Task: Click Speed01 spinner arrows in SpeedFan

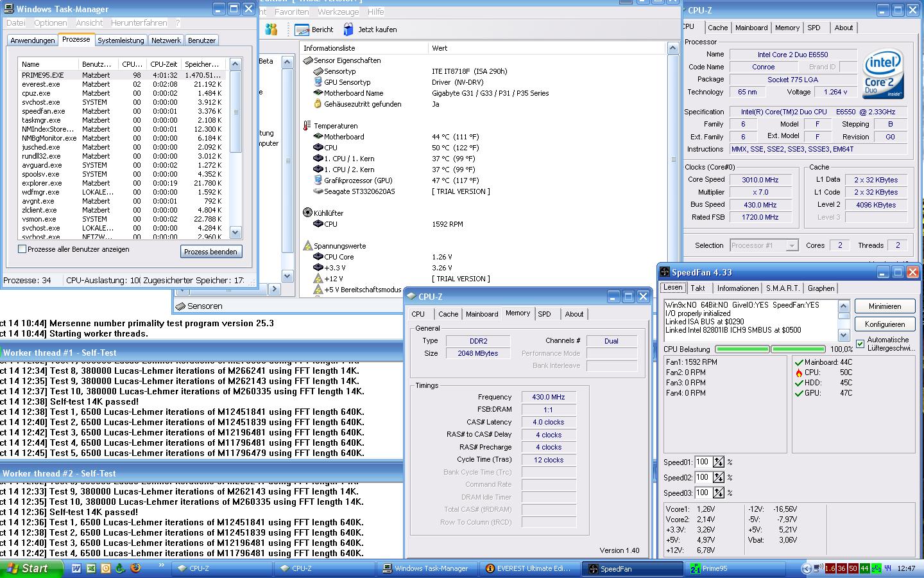Action: (719, 462)
